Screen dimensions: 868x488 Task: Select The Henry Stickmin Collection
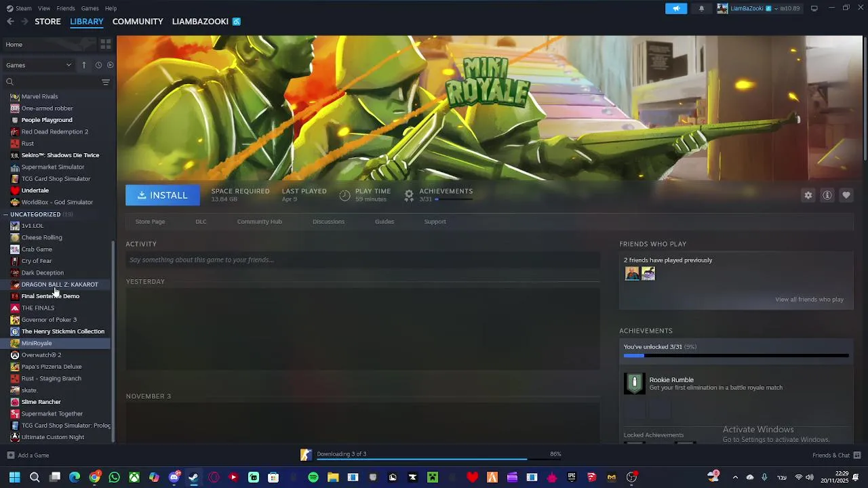pos(62,331)
